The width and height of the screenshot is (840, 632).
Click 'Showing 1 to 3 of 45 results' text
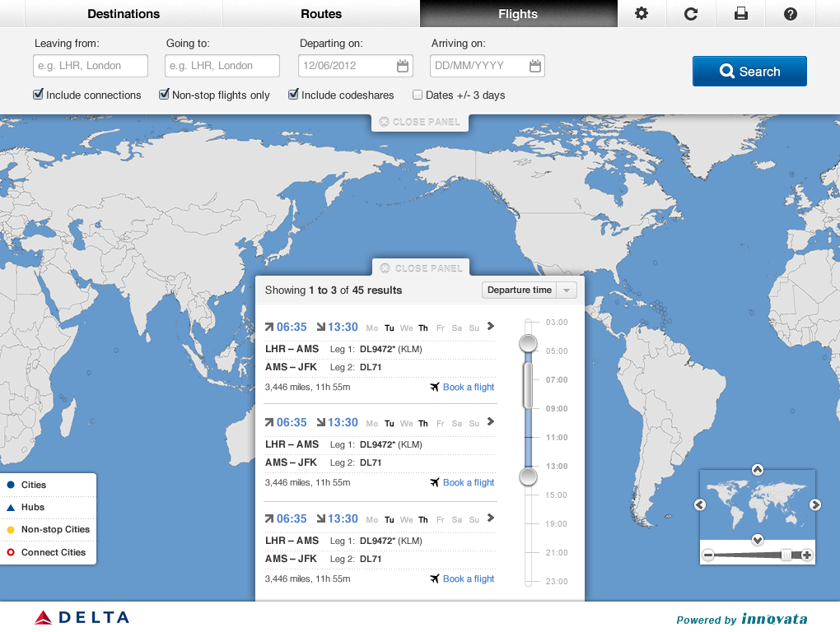[334, 290]
